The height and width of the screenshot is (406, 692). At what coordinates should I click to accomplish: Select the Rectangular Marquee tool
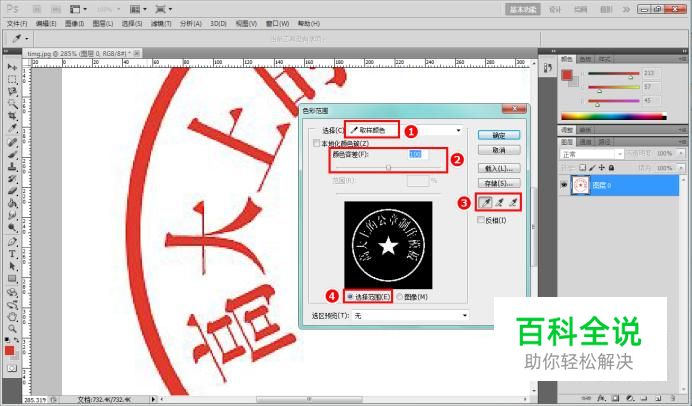point(12,79)
